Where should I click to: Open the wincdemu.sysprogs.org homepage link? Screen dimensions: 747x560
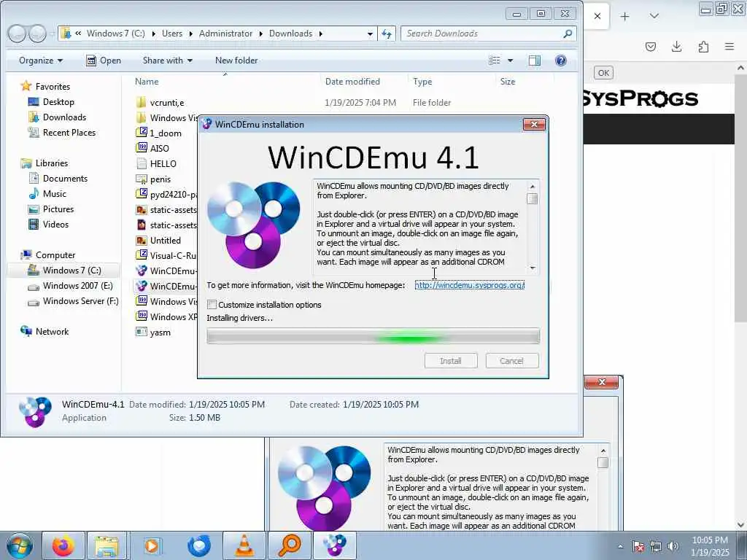[x=469, y=285]
